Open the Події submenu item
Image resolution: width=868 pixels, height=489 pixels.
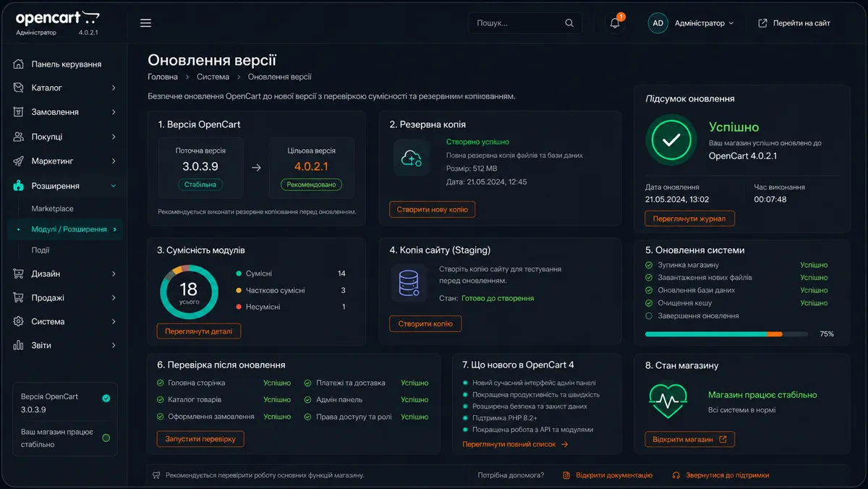[41, 250]
